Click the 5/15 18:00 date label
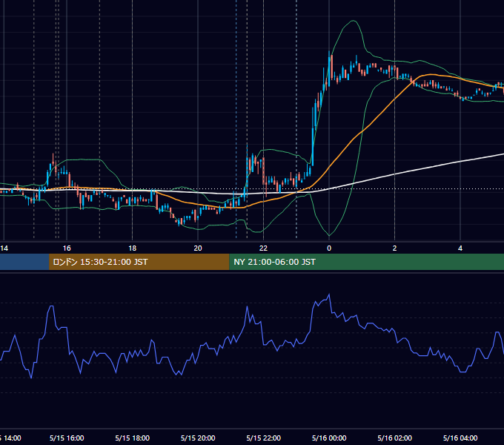504x445 pixels. pyautogui.click(x=133, y=438)
